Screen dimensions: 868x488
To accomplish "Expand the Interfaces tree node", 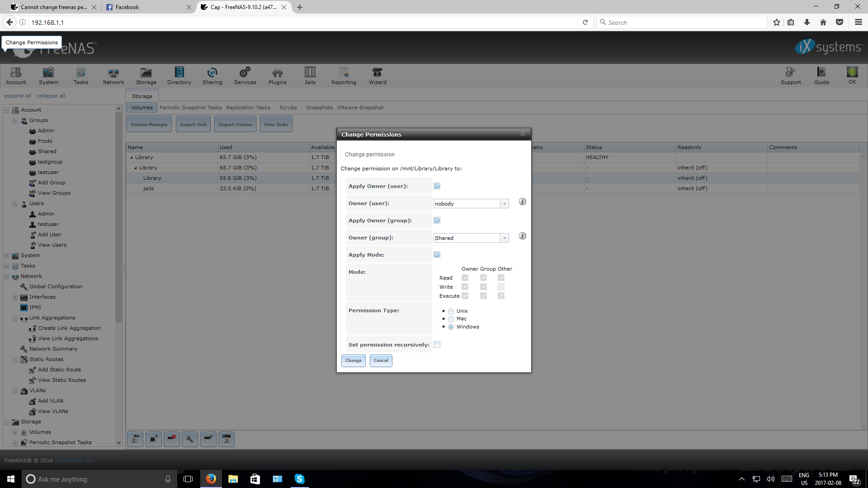I will coord(15,297).
